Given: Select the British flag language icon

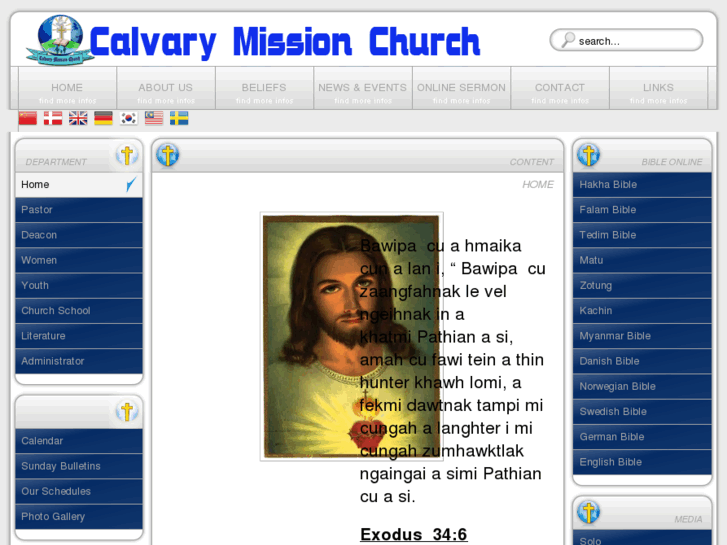Looking at the screenshot, I should [78, 118].
